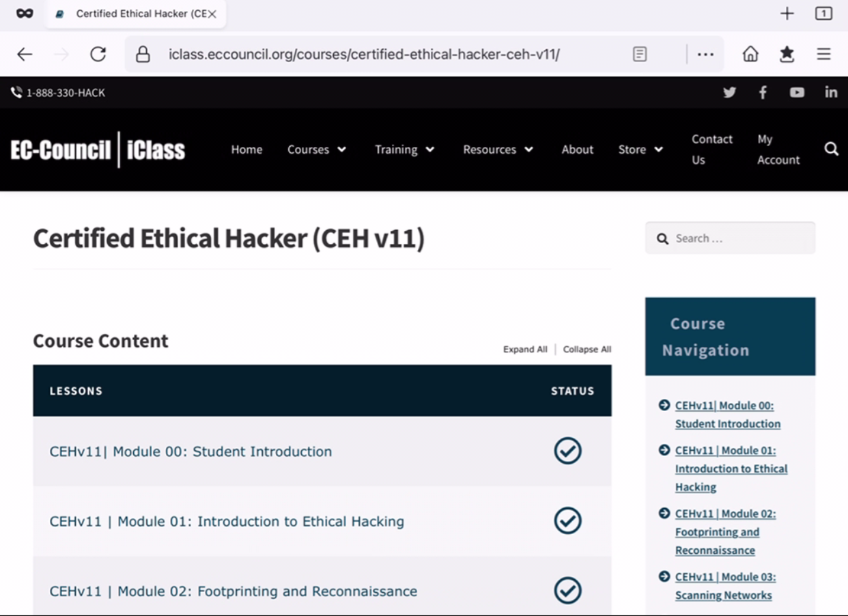Click the phone icon next to 1-888-330-HACK
Viewport: 848px width, 616px height.
pyautogui.click(x=16, y=92)
